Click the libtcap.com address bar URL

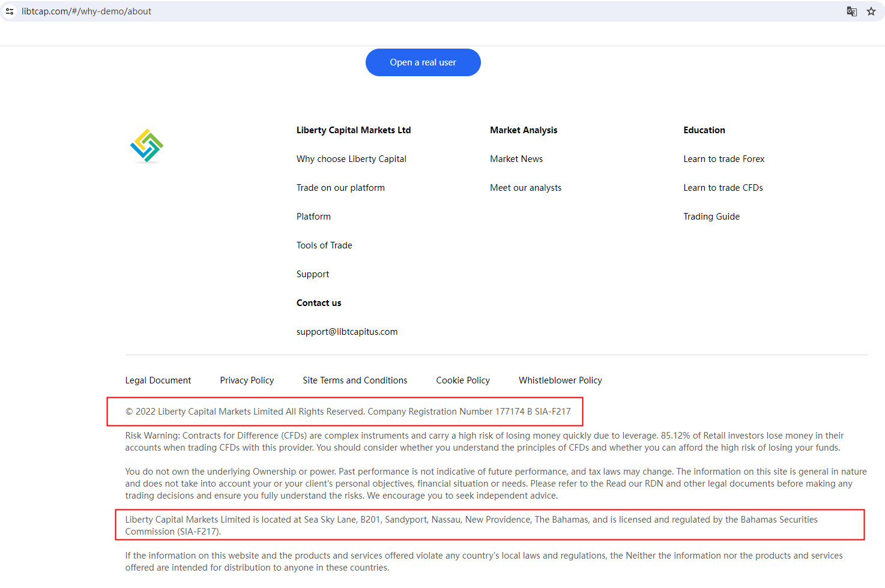86,11
